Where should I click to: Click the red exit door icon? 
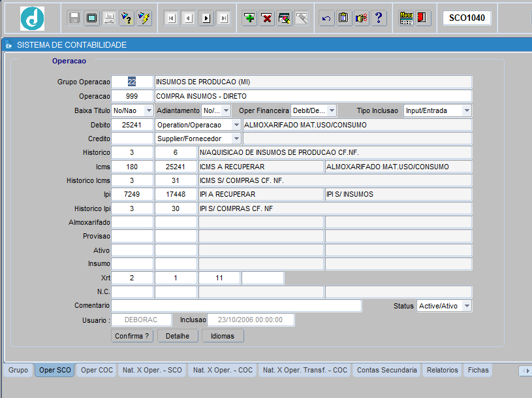pos(422,18)
